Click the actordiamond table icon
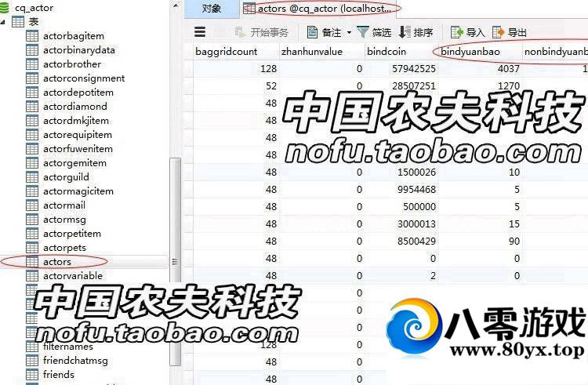 coord(32,107)
